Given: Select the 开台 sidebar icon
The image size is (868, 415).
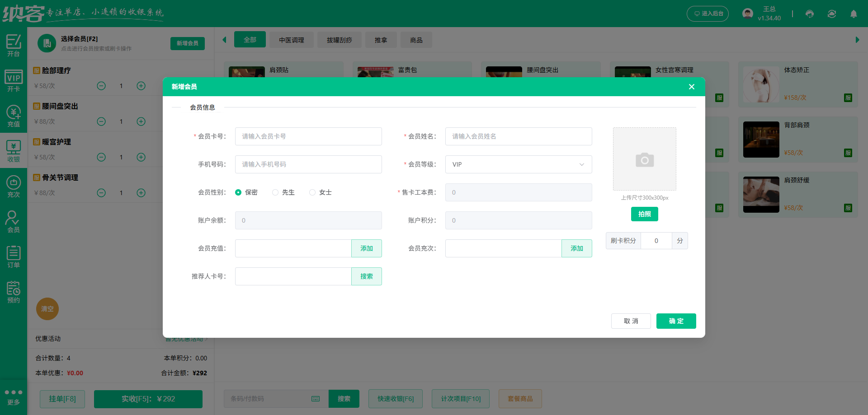Looking at the screenshot, I should (x=14, y=45).
